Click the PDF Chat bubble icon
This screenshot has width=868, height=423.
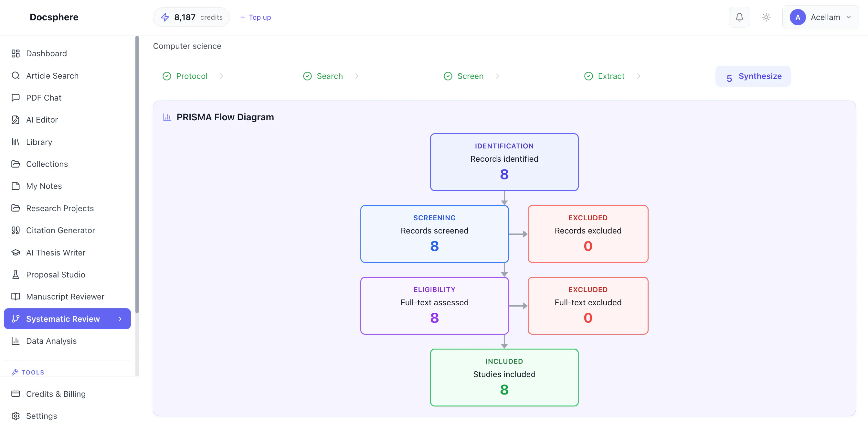pyautogui.click(x=16, y=98)
